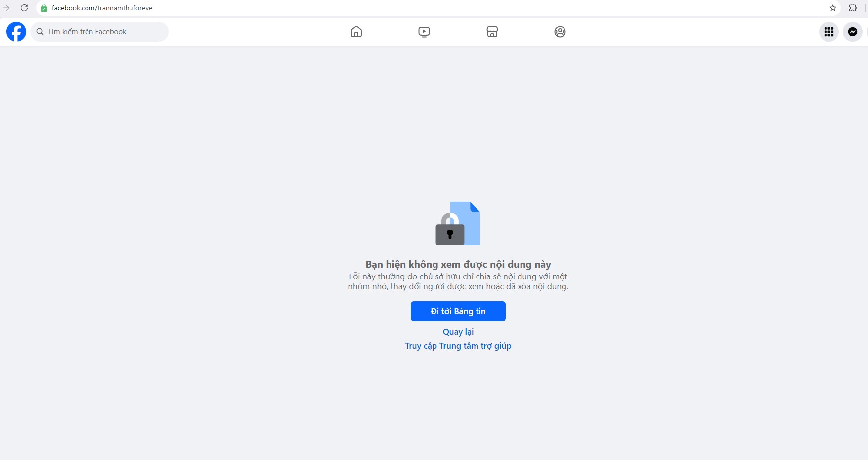Viewport: 868px width, 460px height.
Task: Select the browser address bar URL
Action: click(x=102, y=8)
